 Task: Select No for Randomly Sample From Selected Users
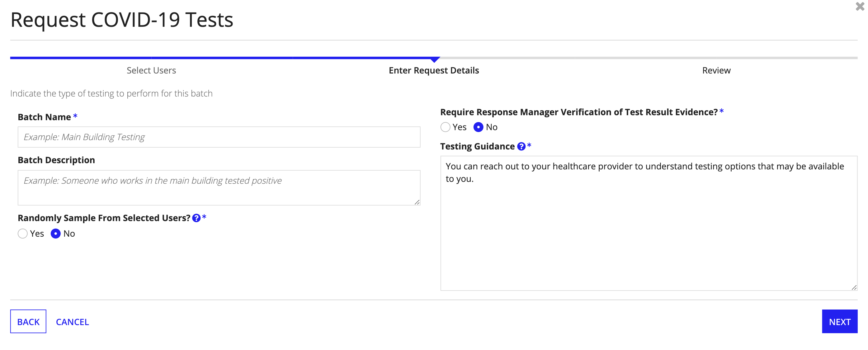pos(56,234)
